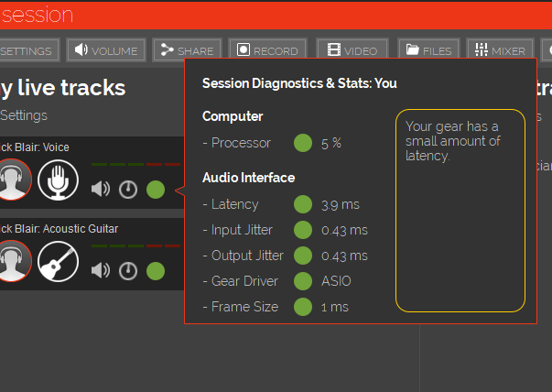Click the Settings link under live tracks
Image resolution: width=552 pixels, height=392 pixels.
23,115
